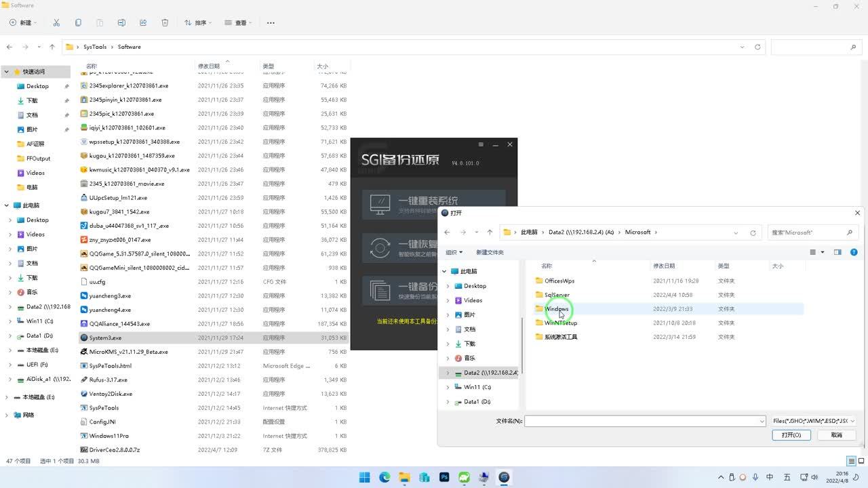Click the 取消 cancel button
Screen dimensions: 868x488
coord(836,435)
